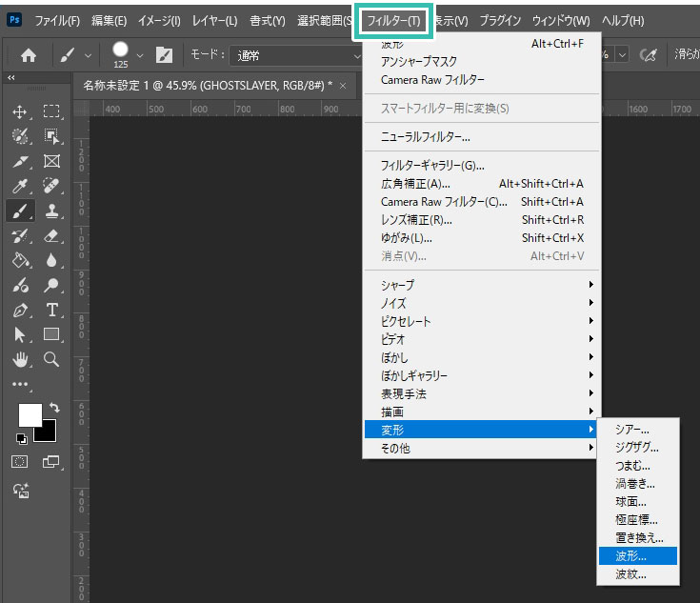Select the Crop tool
This screenshot has width=700, height=603.
click(x=20, y=161)
